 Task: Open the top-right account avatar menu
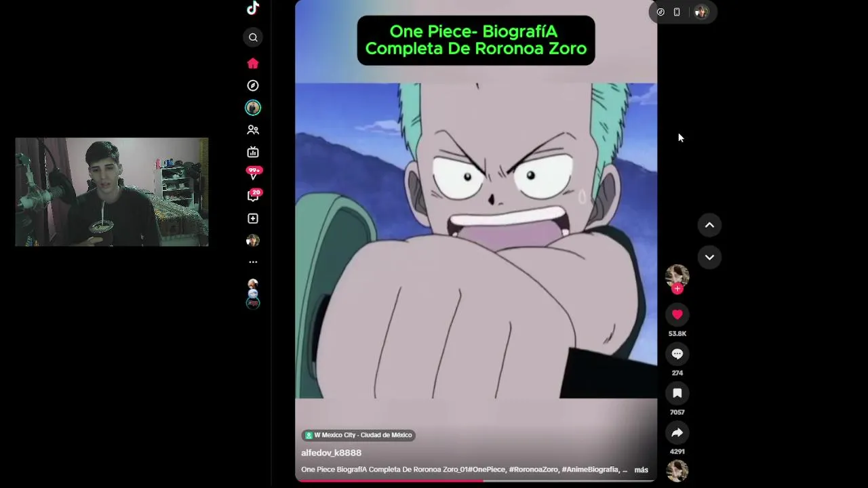pyautogui.click(x=701, y=12)
